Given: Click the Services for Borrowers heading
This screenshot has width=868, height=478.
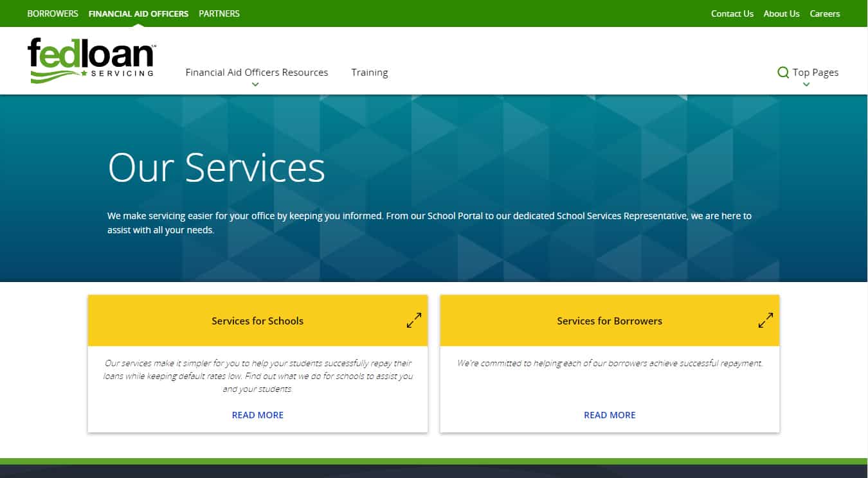Looking at the screenshot, I should tap(610, 321).
